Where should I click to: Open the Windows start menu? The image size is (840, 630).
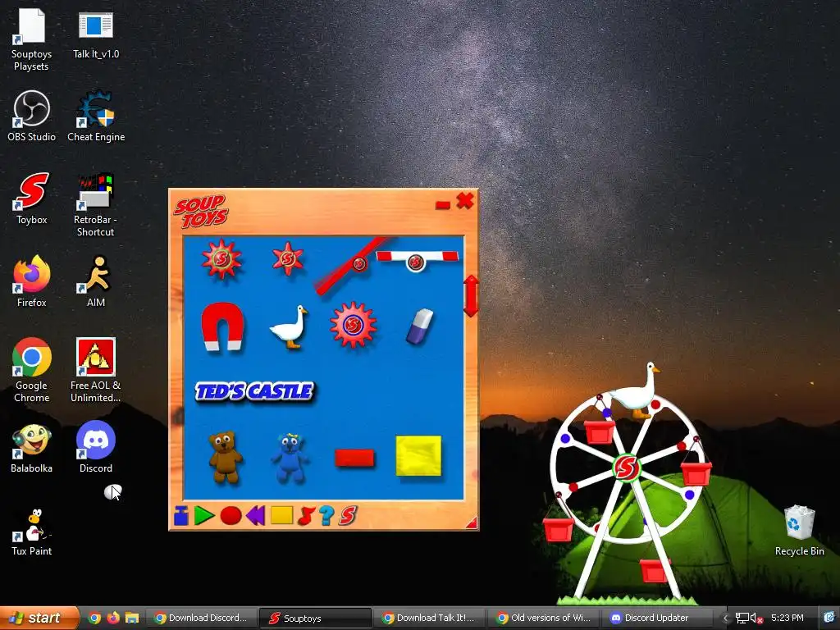(39, 618)
